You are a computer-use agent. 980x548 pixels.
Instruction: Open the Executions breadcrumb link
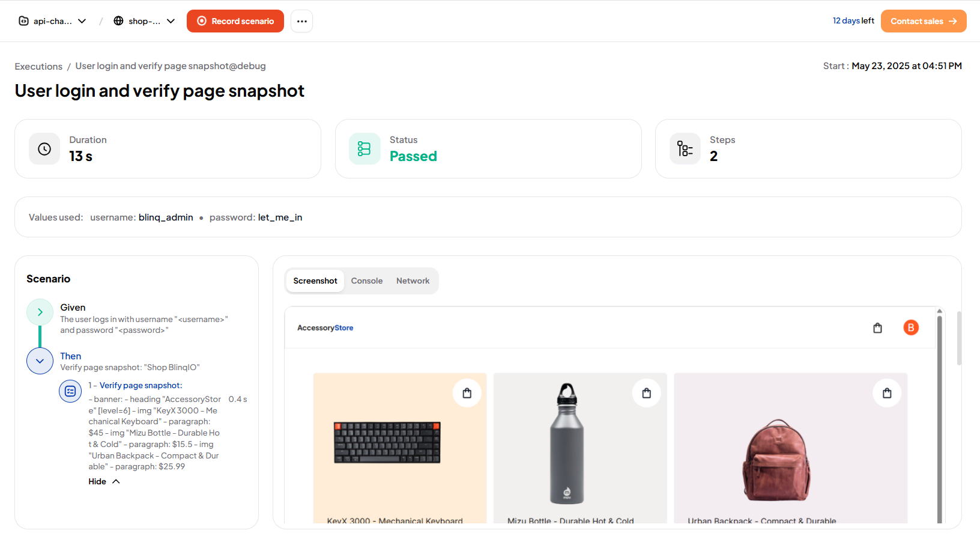38,65
